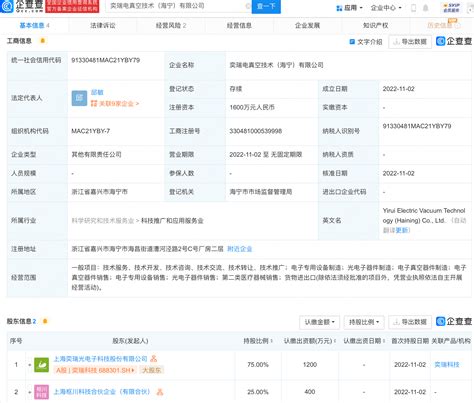Click the person icon beside the first shareholder's name
Viewport: 474px width, 403px height.
pos(153,359)
